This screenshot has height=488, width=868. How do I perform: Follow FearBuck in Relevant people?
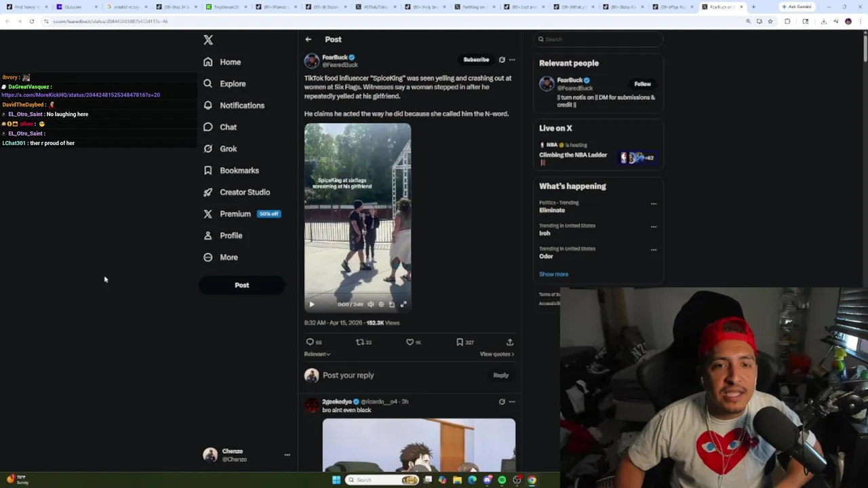642,84
